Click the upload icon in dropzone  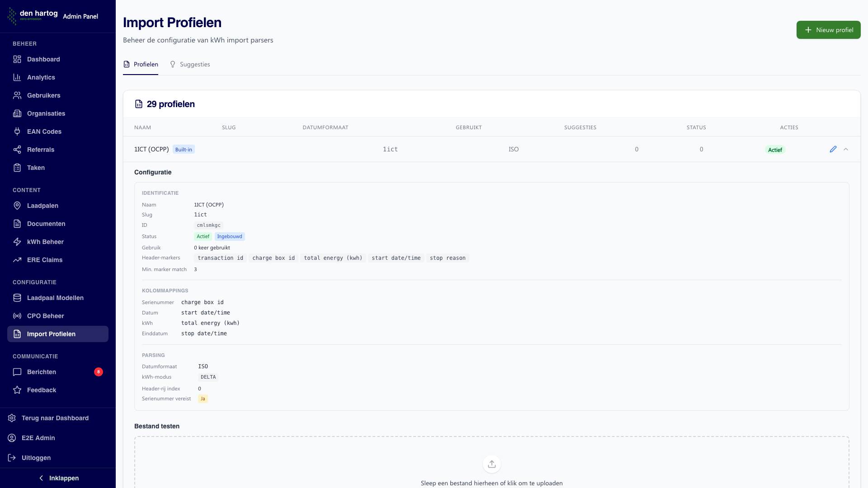[x=491, y=464]
